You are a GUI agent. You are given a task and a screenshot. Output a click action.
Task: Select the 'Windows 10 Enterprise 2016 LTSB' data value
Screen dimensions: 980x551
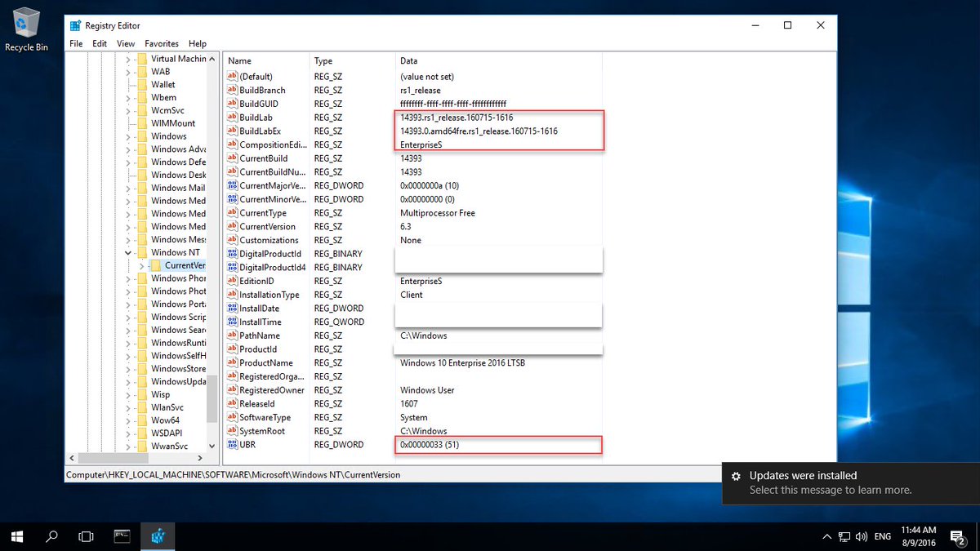click(462, 362)
